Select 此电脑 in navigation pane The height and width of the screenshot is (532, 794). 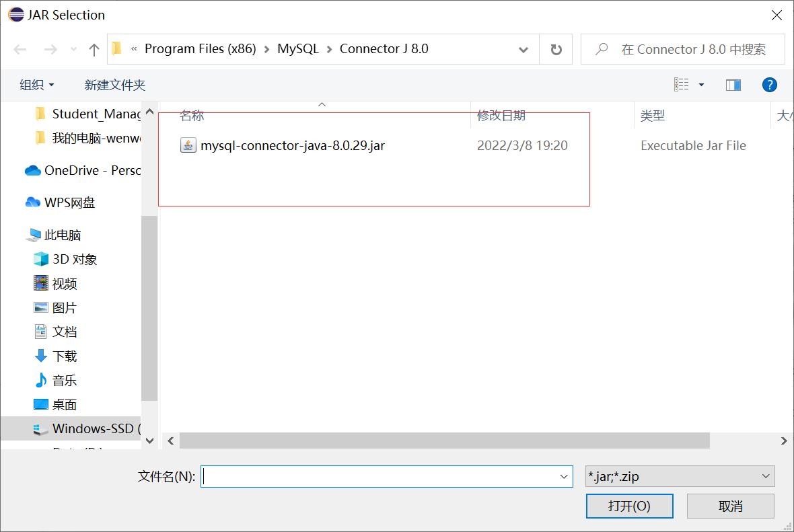(x=55, y=235)
